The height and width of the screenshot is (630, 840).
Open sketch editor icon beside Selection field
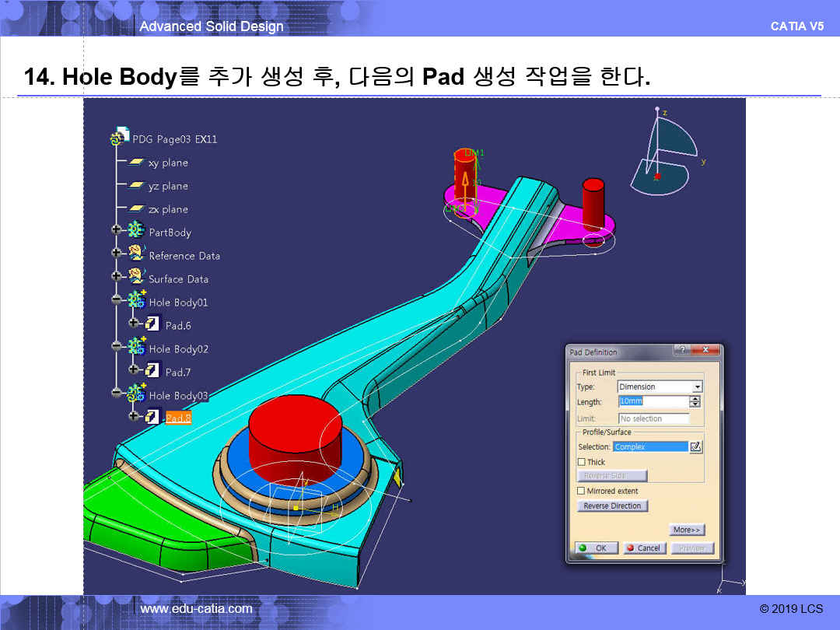(x=696, y=446)
